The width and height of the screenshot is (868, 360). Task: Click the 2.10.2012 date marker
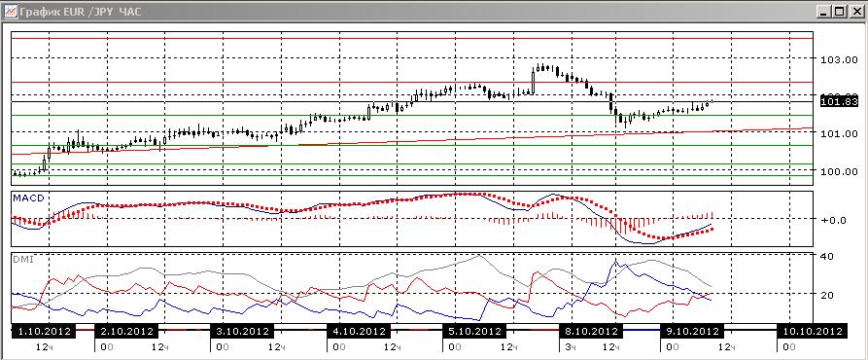[x=126, y=332]
